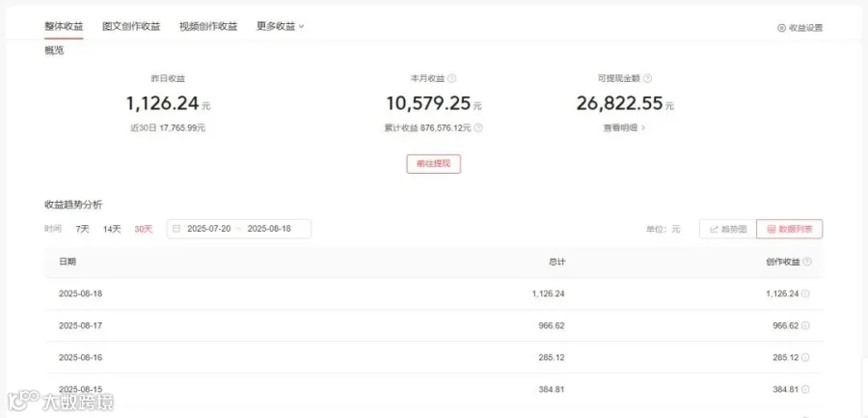Click 昨日收益 amount 1,126.24
The width and height of the screenshot is (868, 418).
[x=163, y=103]
